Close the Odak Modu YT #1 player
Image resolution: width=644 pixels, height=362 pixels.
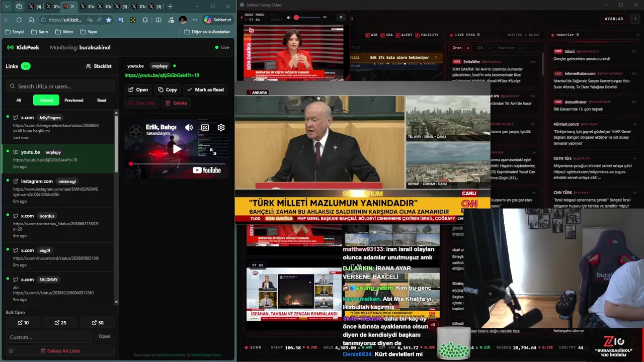(x=341, y=17)
